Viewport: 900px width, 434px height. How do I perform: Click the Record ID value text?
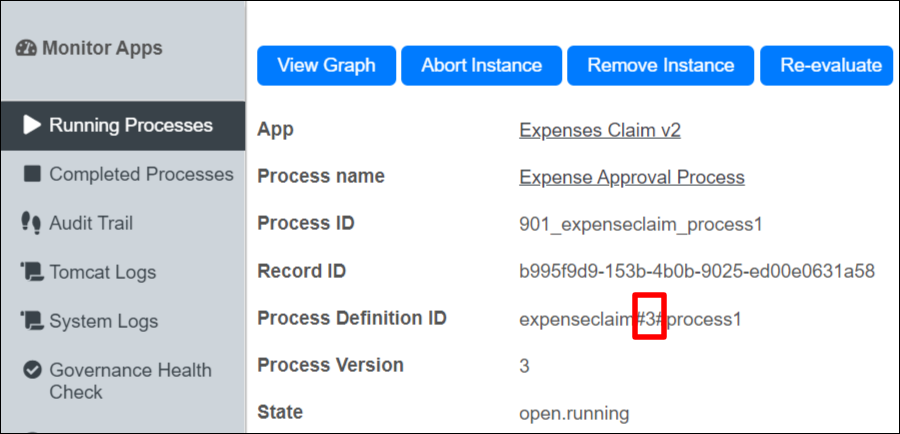[697, 271]
